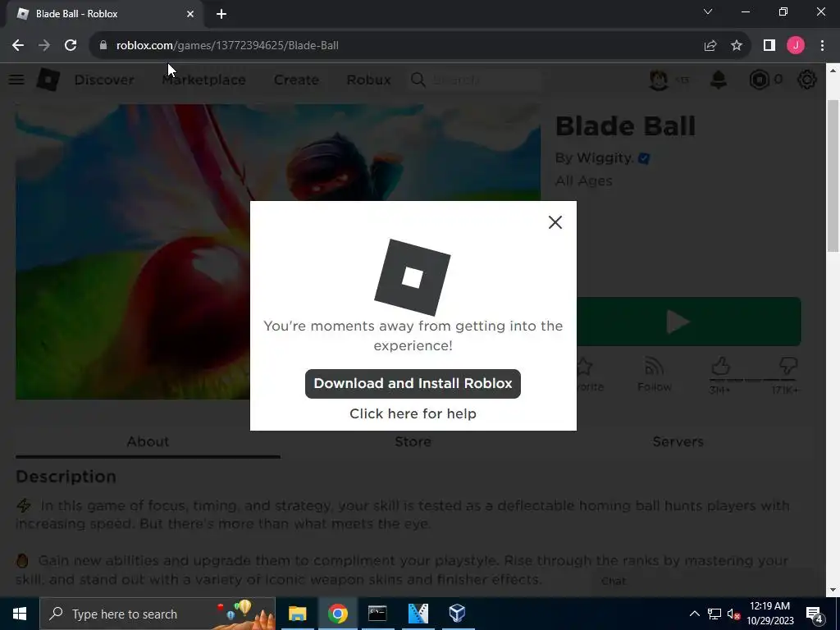Open the network status tray icon
840x630 pixels.
click(714, 614)
